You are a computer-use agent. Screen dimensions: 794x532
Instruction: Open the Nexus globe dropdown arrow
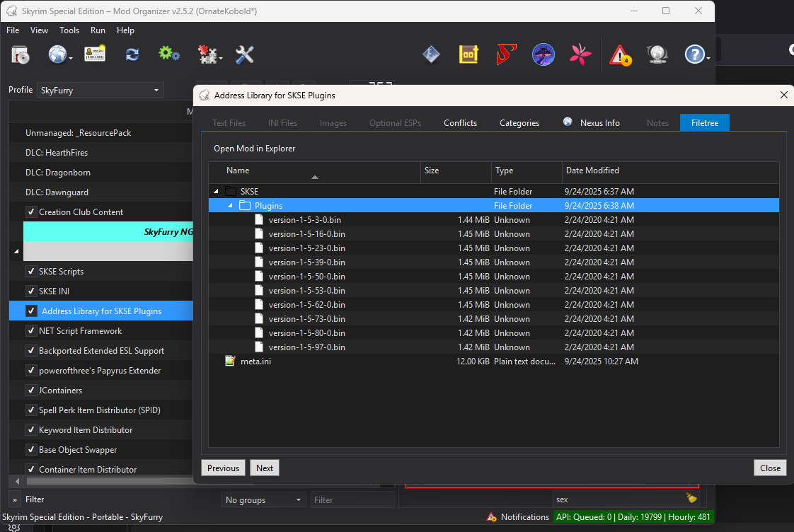click(71, 59)
